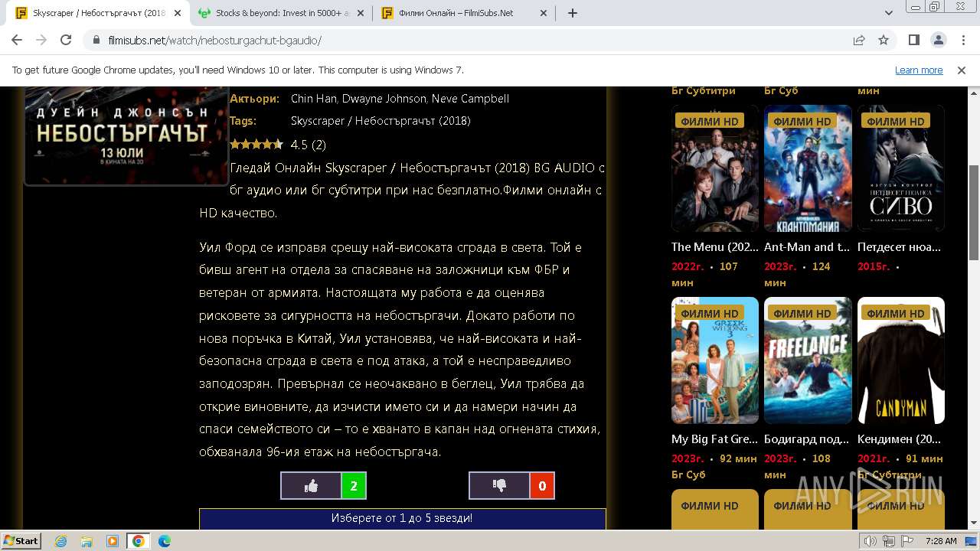The height and width of the screenshot is (551, 980).
Task: Click ФИЛМИ HD badge on Candyman poster
Action: click(x=896, y=313)
